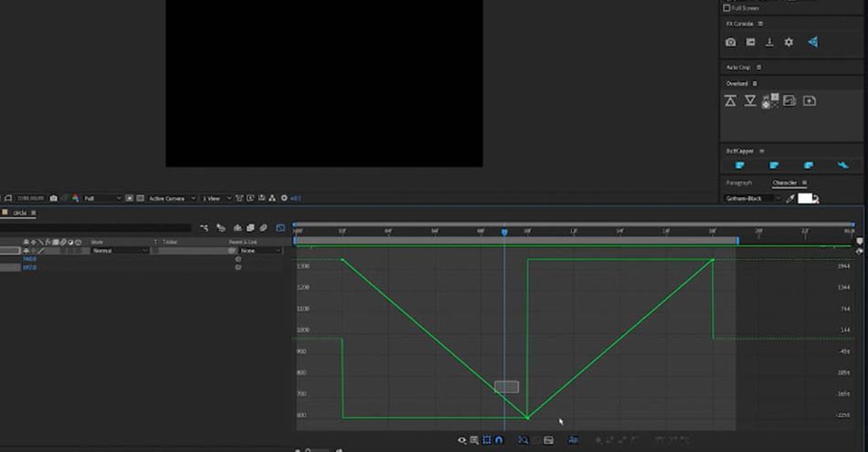
Task: Click the white fill color swatch
Action: point(805,198)
